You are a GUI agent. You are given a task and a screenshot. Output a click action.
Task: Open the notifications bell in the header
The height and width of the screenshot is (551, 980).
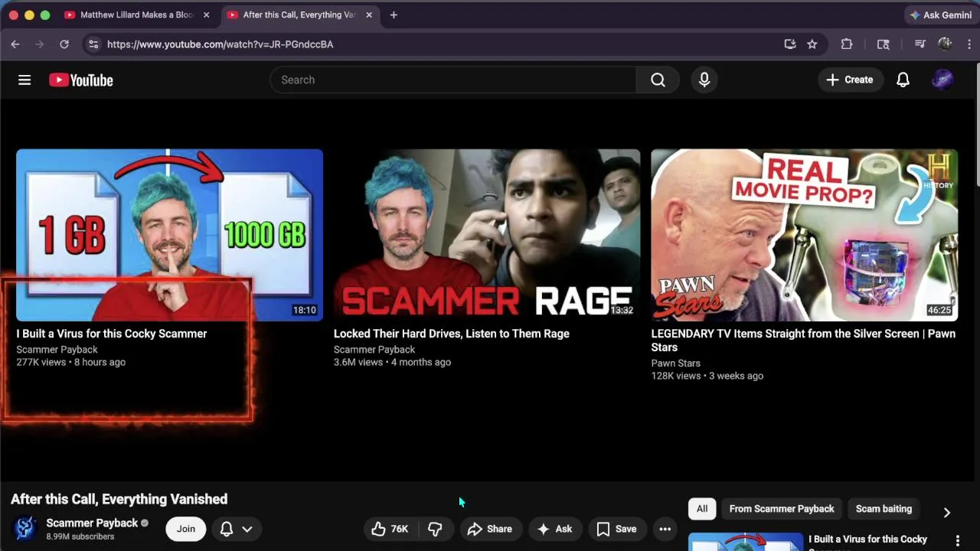[903, 80]
